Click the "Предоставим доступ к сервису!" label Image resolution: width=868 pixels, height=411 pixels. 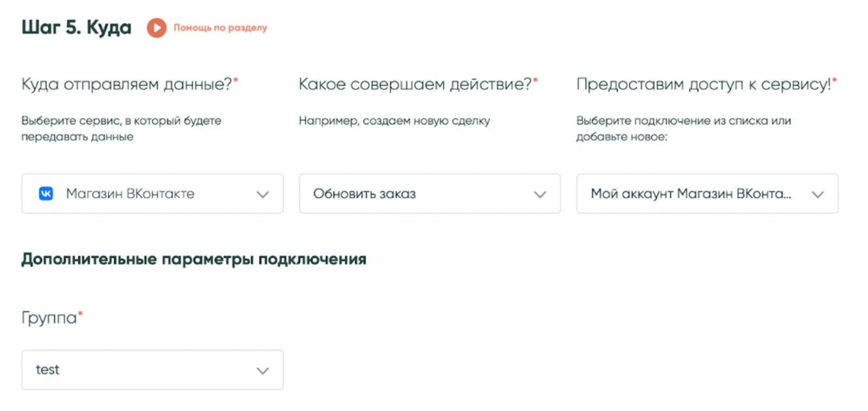703,84
